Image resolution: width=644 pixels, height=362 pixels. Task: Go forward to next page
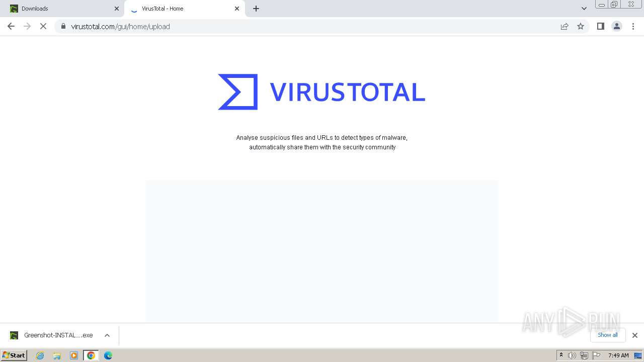click(27, 26)
